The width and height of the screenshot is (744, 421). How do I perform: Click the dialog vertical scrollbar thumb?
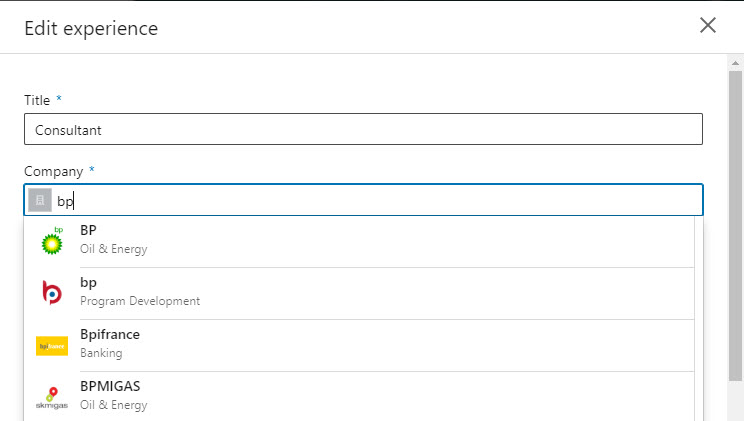click(735, 225)
